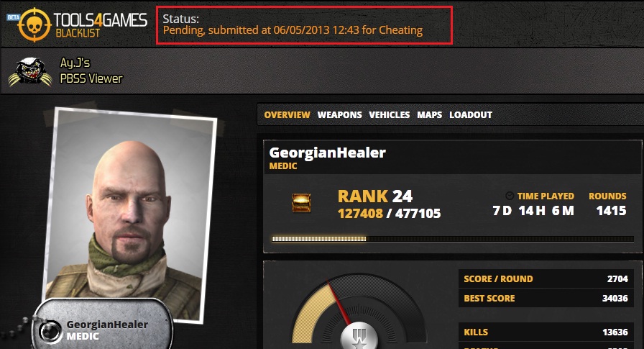Image resolution: width=644 pixels, height=349 pixels.
Task: Click the soldier portrait photo
Action: [x=130, y=214]
